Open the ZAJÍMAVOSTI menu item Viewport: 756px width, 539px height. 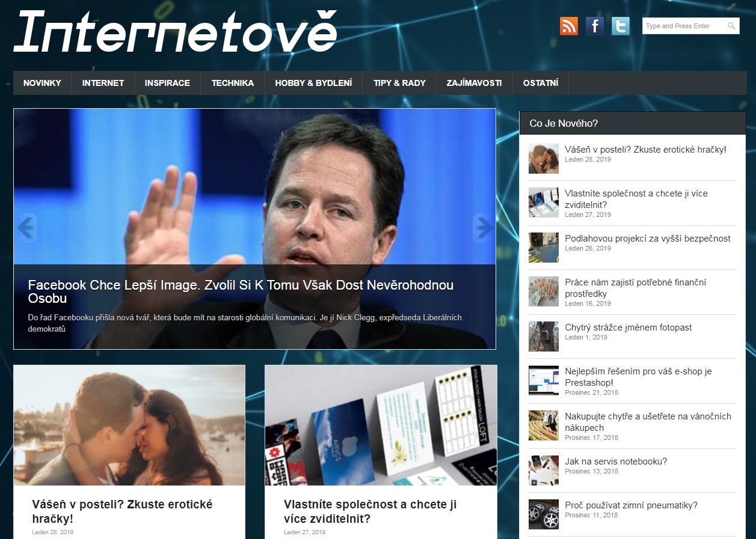click(474, 83)
